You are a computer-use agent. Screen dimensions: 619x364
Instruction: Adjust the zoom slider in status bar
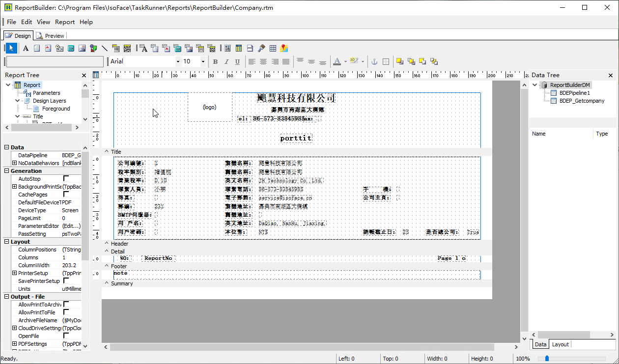pyautogui.click(x=547, y=359)
